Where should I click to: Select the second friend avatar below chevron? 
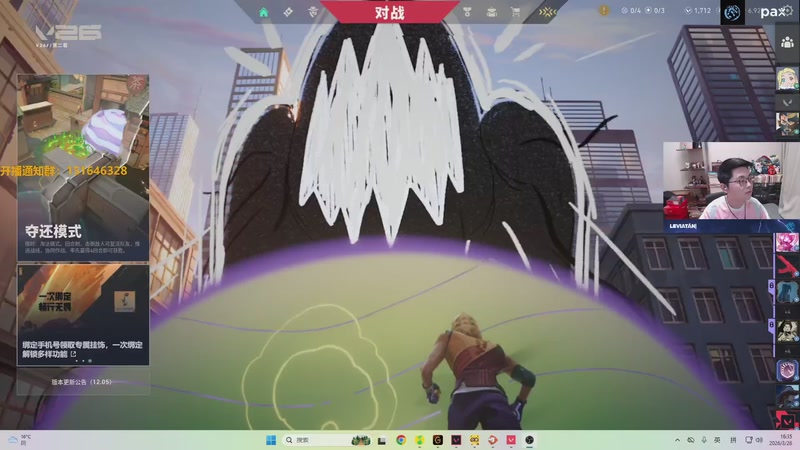pos(787,124)
